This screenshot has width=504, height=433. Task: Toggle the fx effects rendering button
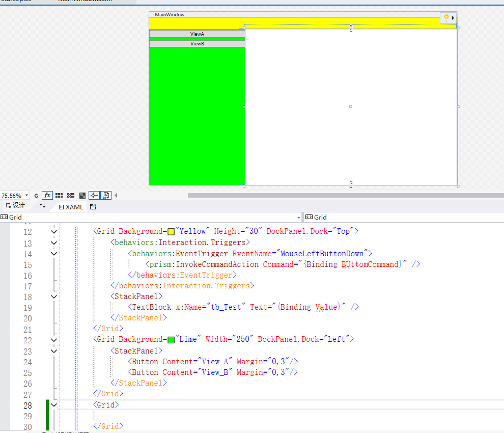(x=47, y=195)
